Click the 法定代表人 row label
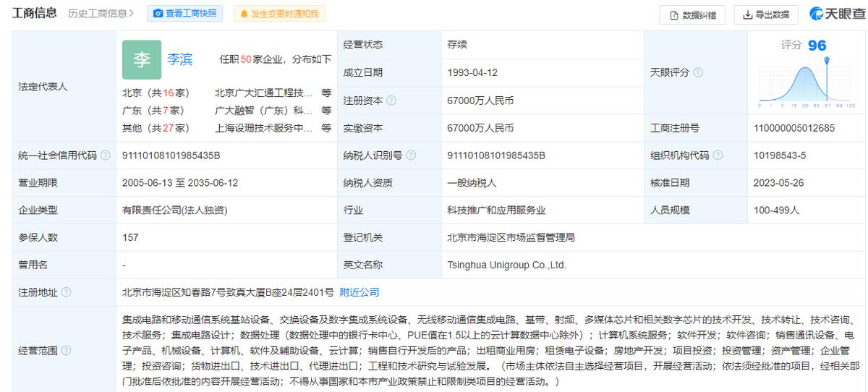This screenshot has height=392, width=868. click(x=43, y=87)
